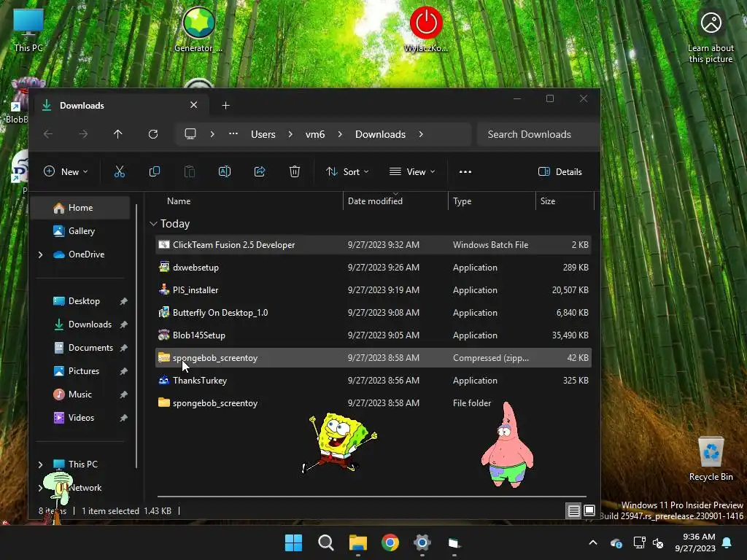
Task: Select the ThanksTurkey application
Action: 373,381
